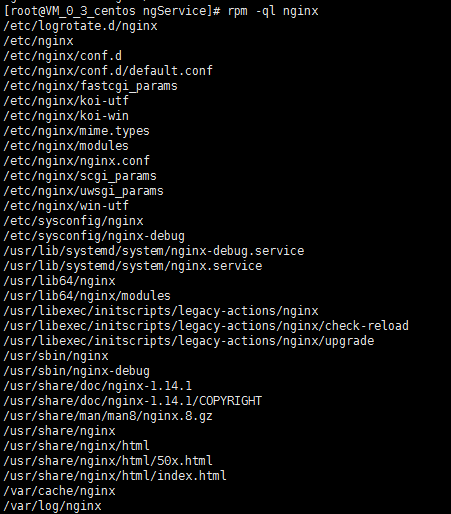This screenshot has width=451, height=514.
Task: Click the legacy-actions/nginx/check-reload path
Action: pos(206,326)
